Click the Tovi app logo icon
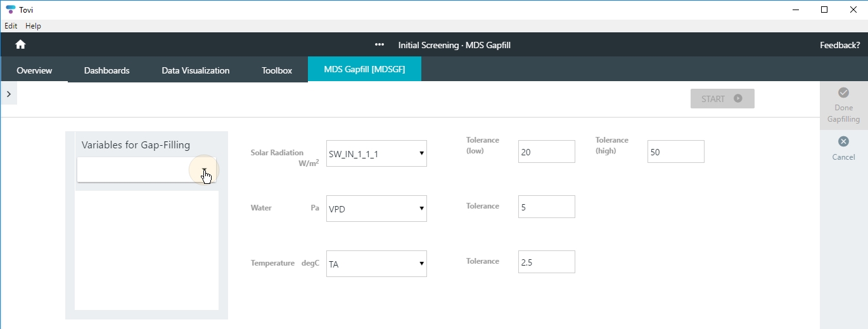Image resolution: width=868 pixels, height=329 pixels. 10,10
